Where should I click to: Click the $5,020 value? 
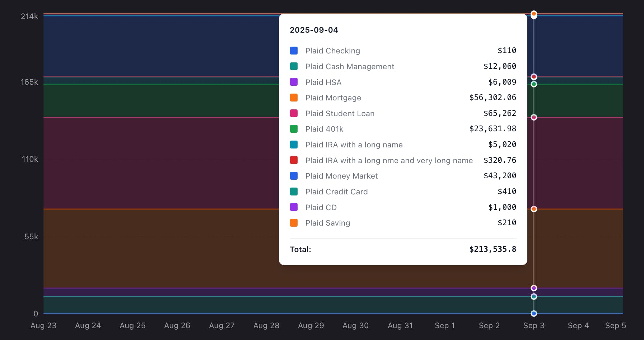502,145
